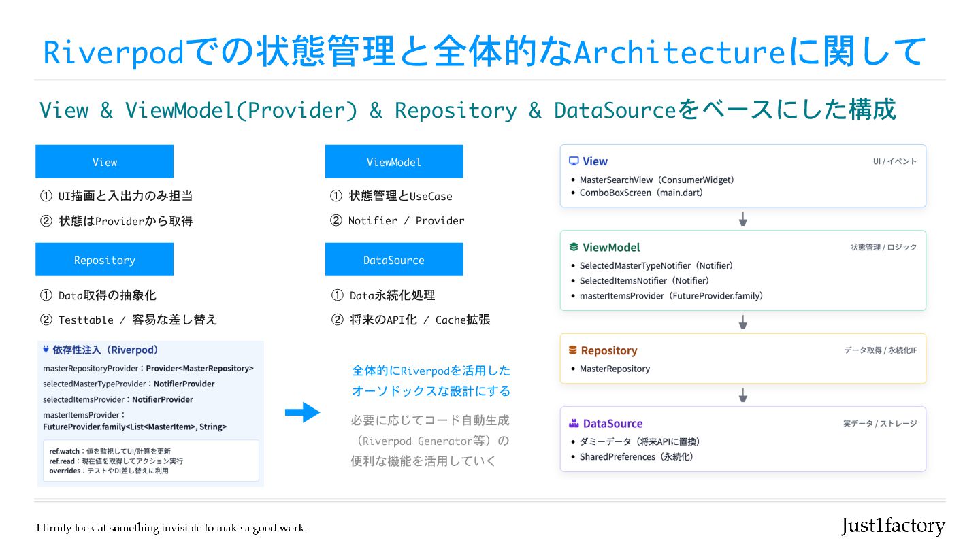This screenshot has width=980, height=551.
Task: Click the text 状態はProviderから取得
Action: click(x=125, y=220)
